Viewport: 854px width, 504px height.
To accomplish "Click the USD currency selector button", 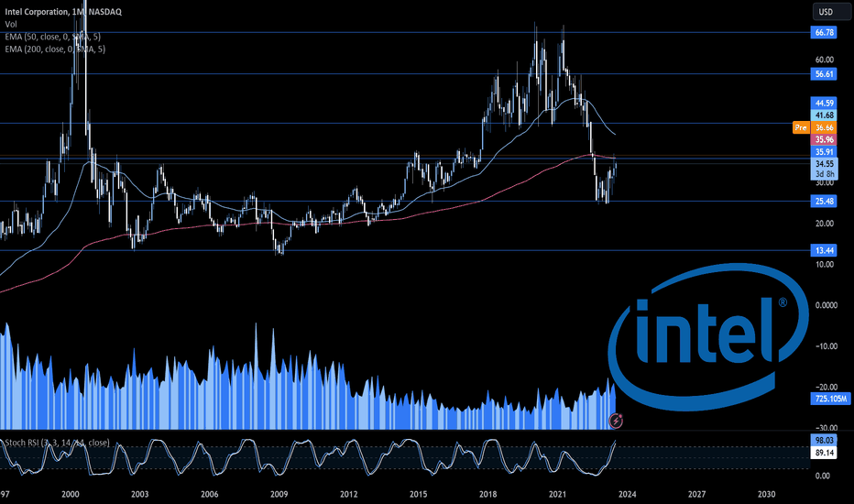I will tap(831, 11).
